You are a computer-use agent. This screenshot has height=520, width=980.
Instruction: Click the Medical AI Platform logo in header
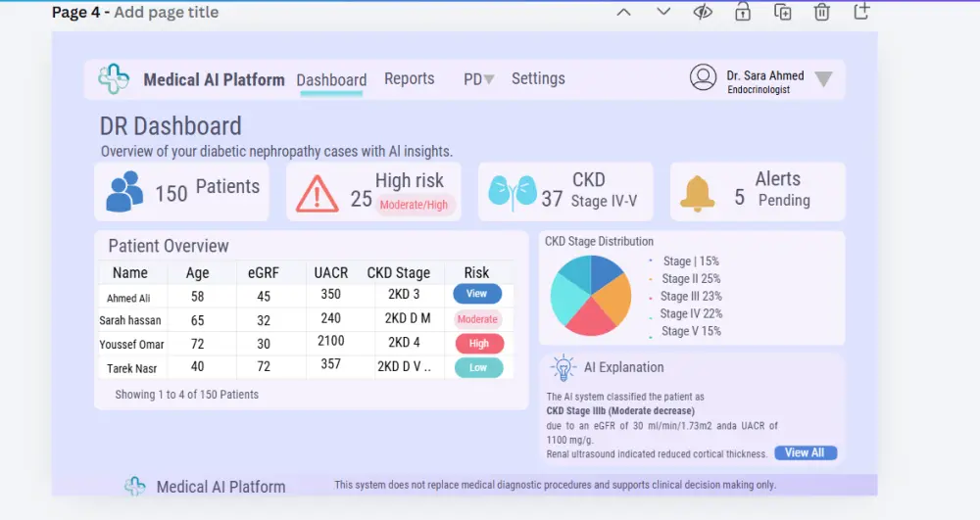114,79
